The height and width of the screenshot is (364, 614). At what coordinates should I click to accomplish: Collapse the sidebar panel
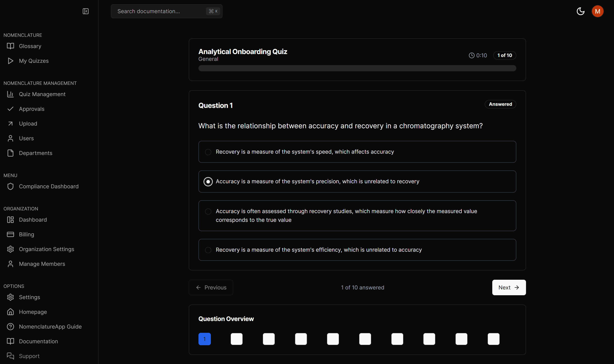click(85, 11)
